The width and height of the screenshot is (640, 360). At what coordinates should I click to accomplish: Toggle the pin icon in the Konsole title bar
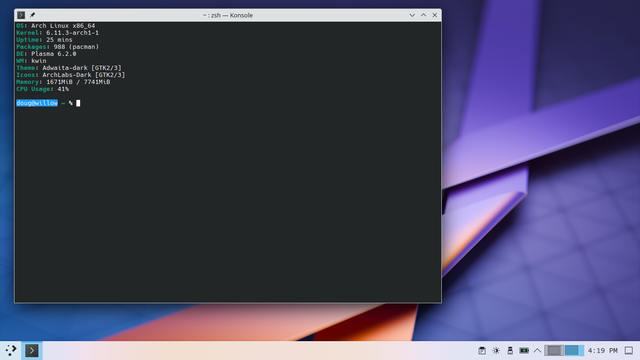coord(32,15)
